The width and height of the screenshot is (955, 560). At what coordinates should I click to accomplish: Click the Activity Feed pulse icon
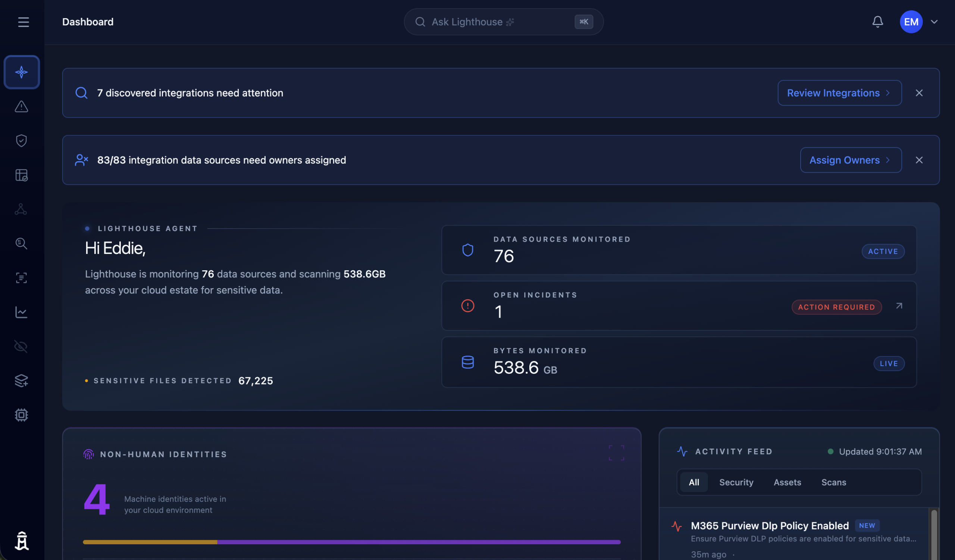click(x=682, y=452)
